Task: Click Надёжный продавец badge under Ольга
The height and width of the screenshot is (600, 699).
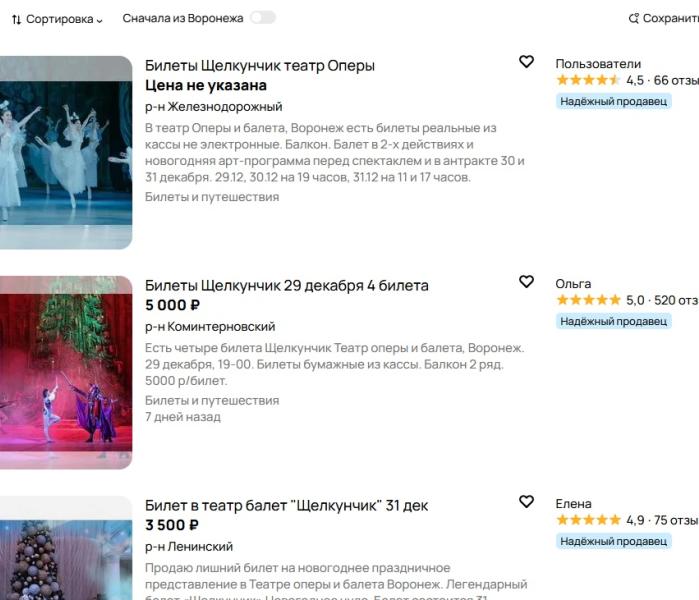Action: coord(613,321)
